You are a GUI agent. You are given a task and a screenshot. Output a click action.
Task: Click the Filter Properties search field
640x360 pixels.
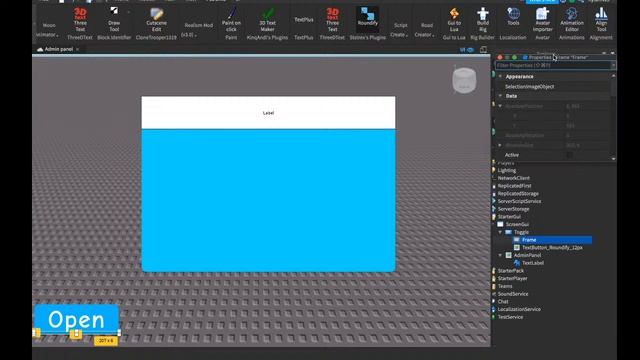[552, 65]
